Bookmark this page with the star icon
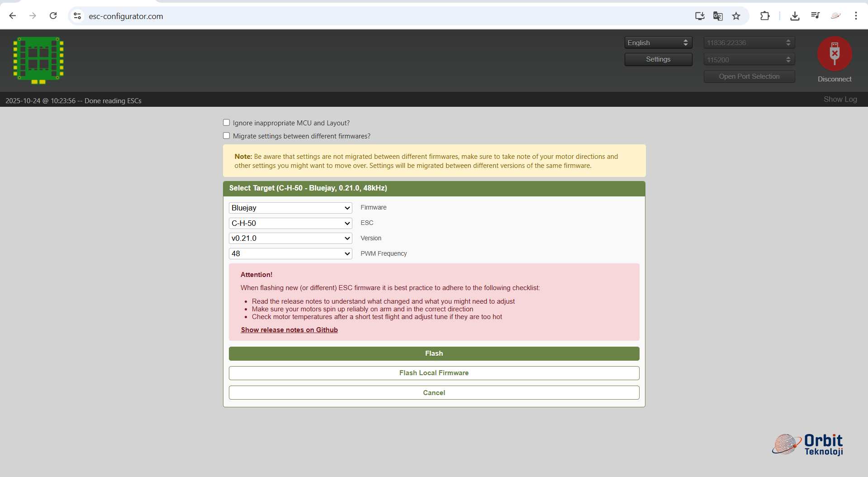The width and height of the screenshot is (868, 477). 736,16
